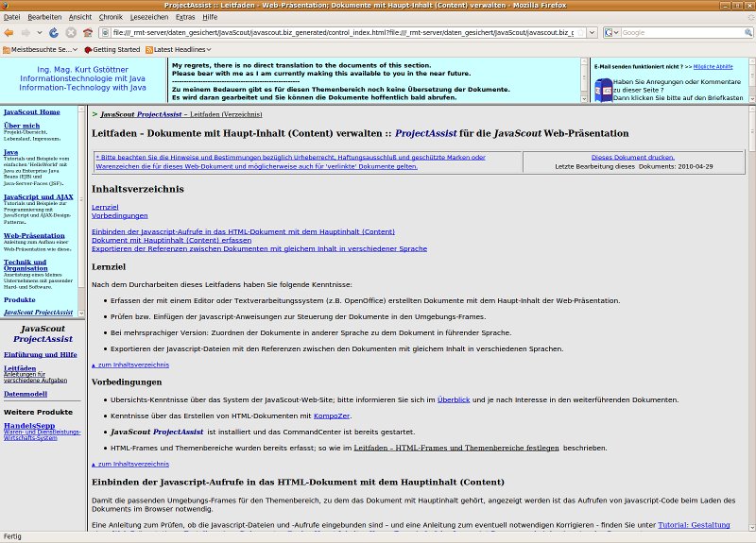The image size is (756, 543).
Task: Click the Getting Started bookmark icon
Action: click(x=88, y=49)
